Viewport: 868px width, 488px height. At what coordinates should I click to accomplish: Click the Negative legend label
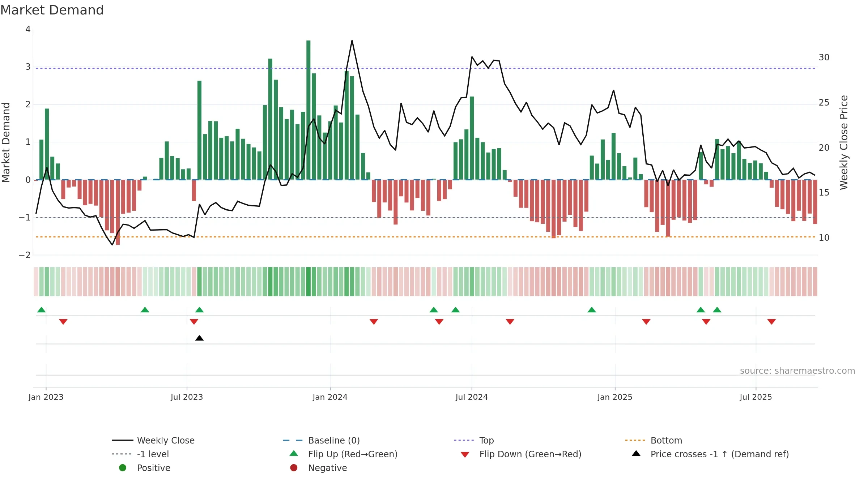(327, 468)
